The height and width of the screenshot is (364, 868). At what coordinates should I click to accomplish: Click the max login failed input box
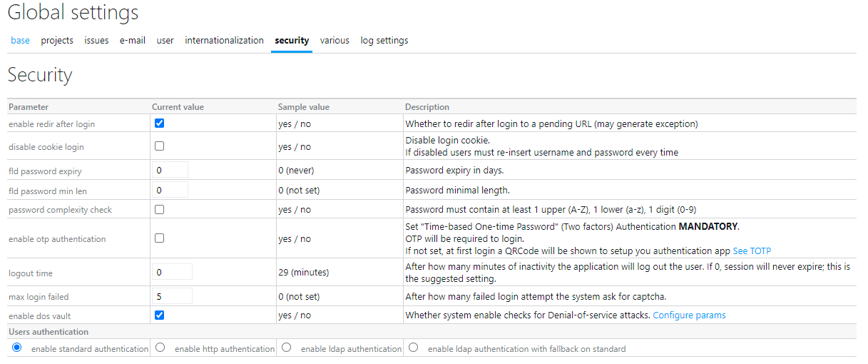[172, 296]
